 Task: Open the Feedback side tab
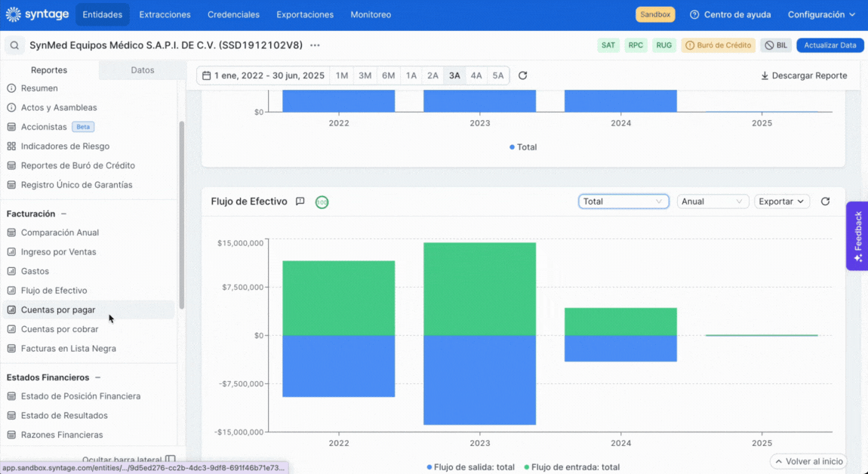pos(857,236)
